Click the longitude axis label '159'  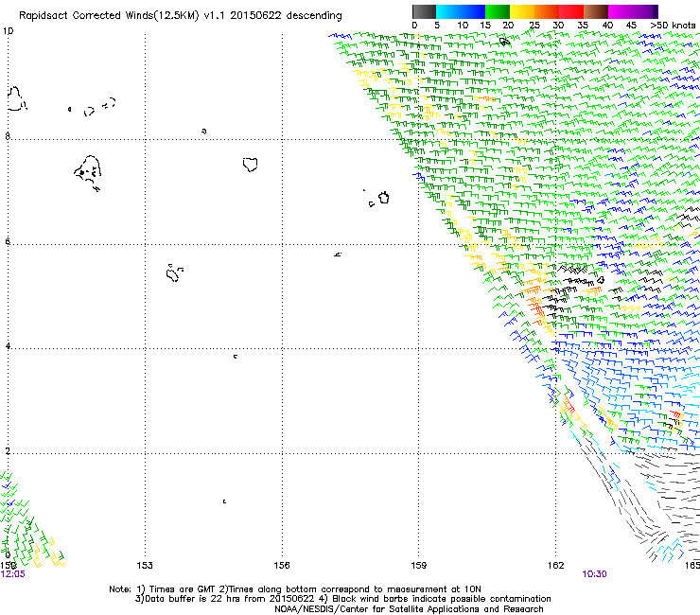pyautogui.click(x=419, y=566)
